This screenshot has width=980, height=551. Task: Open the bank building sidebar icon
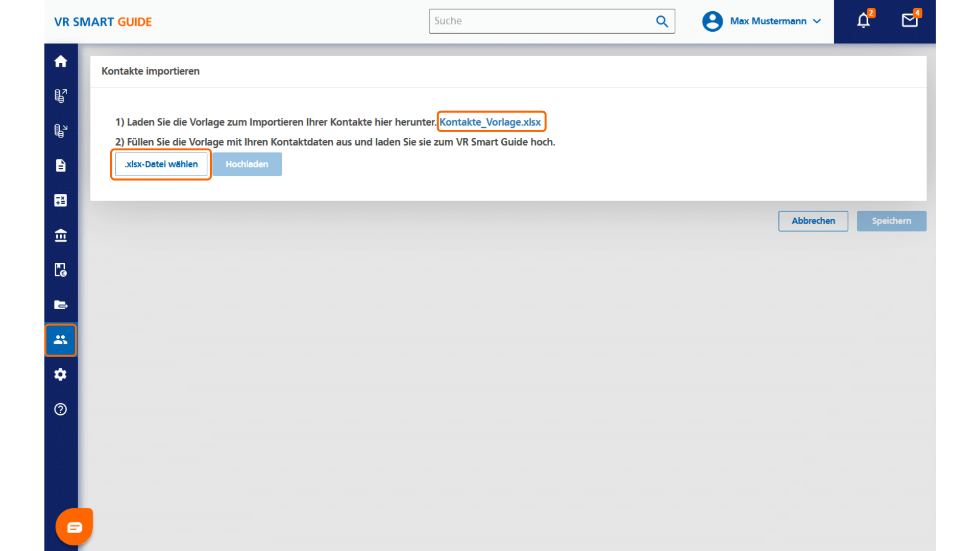pyautogui.click(x=61, y=235)
